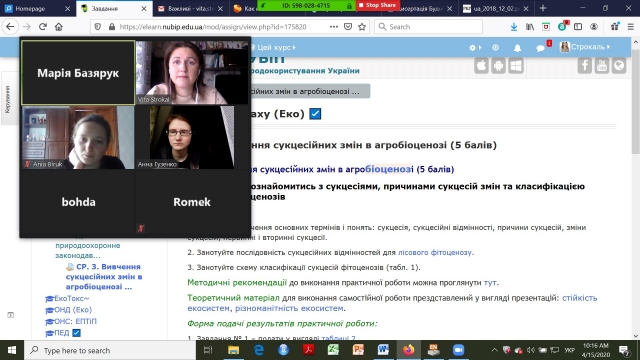Open the Firefox downloads panel
Screen dimensions: 640x360
[x=514, y=27]
